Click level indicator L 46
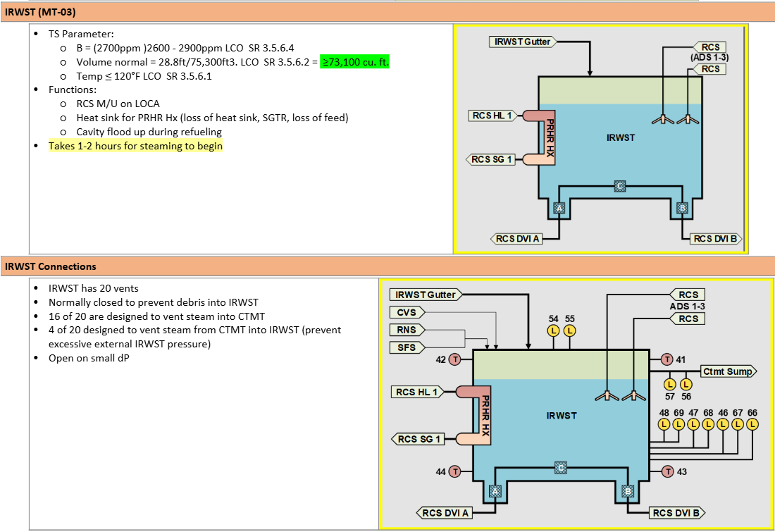 point(723,424)
